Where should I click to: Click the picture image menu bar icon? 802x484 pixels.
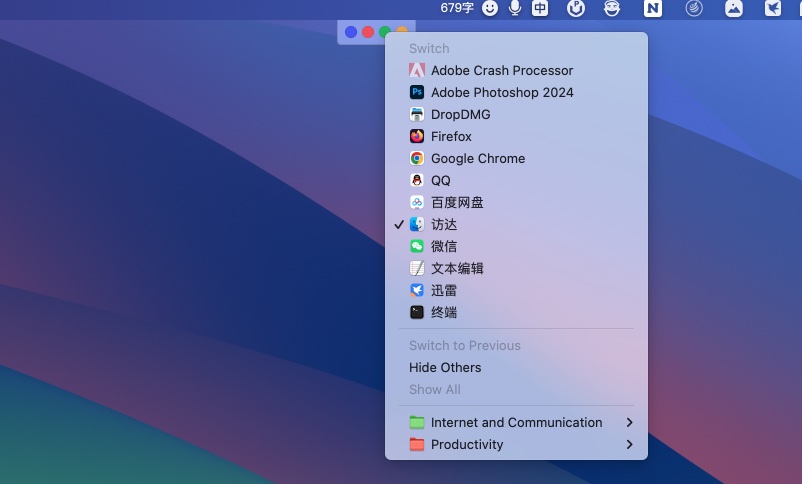click(733, 8)
